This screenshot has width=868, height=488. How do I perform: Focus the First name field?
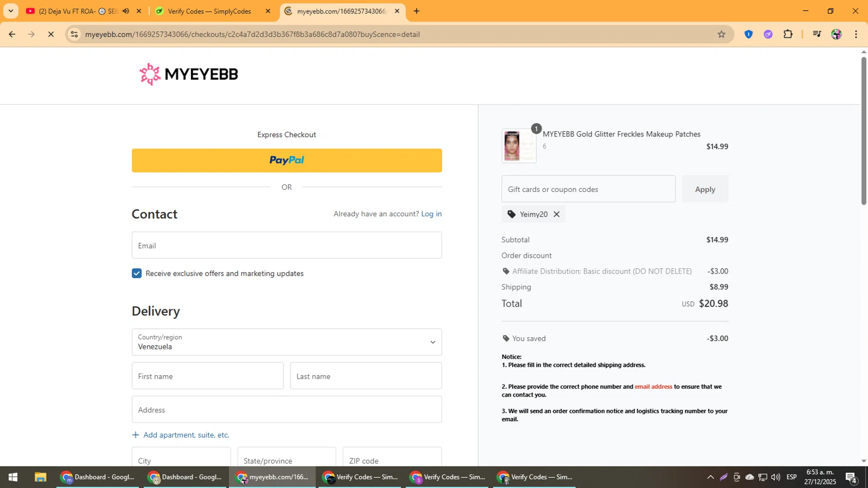(208, 376)
